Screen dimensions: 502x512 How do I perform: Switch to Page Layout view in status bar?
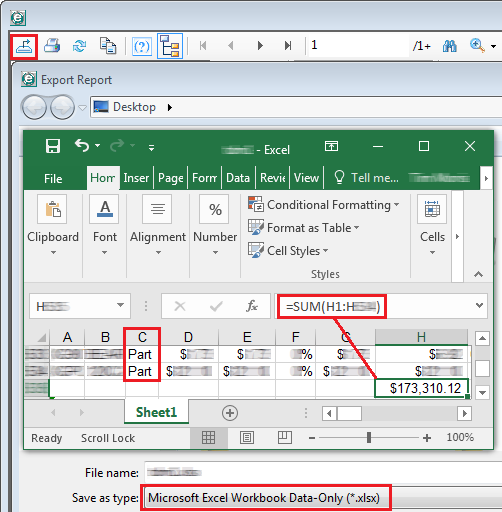pyautogui.click(x=247, y=437)
